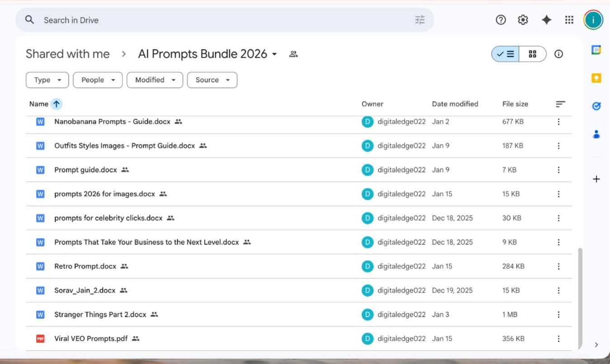Open more actions for Viral VEO Prompts.pdf

point(558,339)
